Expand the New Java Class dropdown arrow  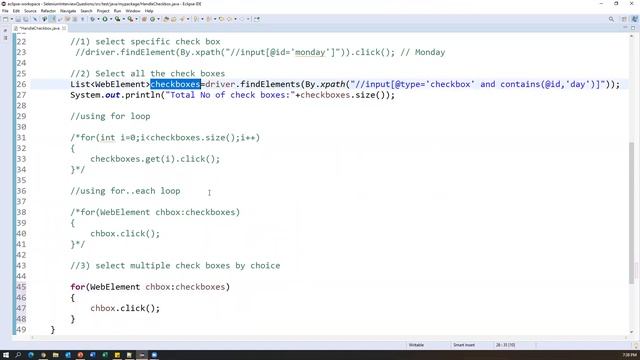coord(158,19)
